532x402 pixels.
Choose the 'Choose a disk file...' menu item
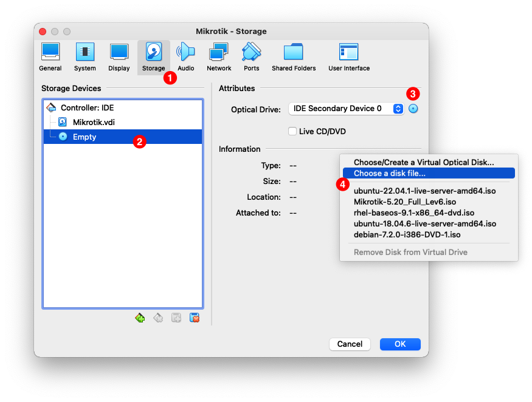[389, 174]
